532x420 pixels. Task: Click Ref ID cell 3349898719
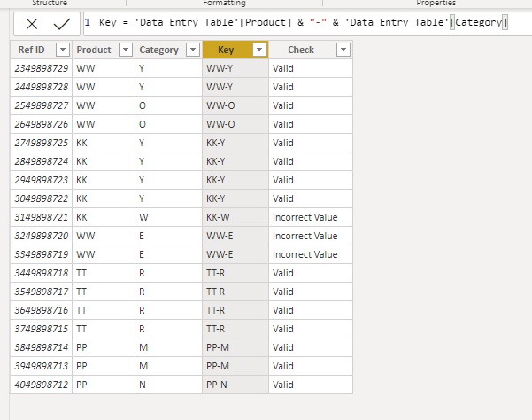[41, 254]
